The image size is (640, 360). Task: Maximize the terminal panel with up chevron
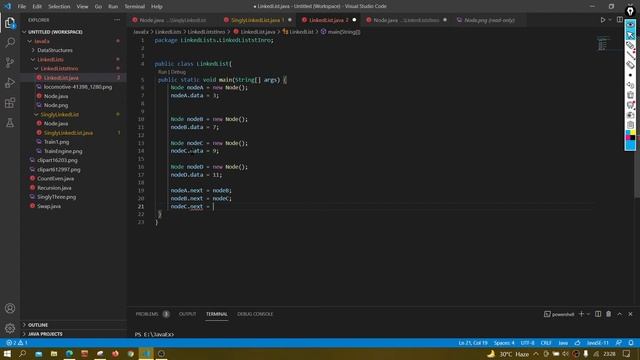coord(620,314)
